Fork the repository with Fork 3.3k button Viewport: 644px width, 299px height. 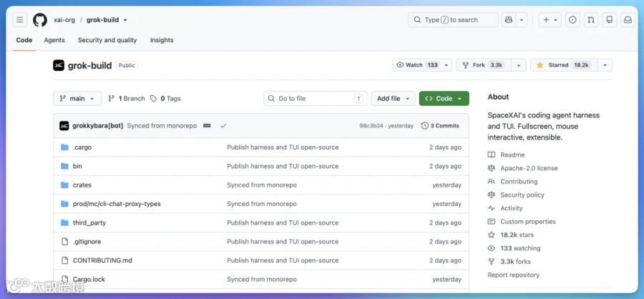click(484, 65)
